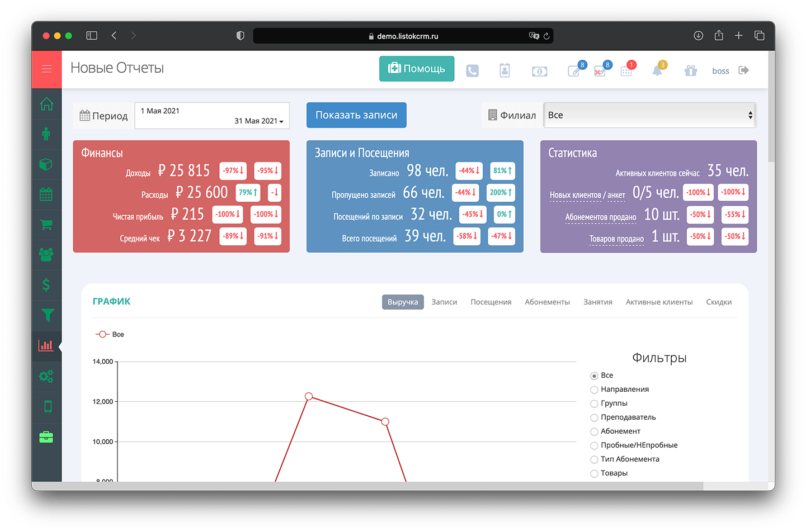Show Safari tab overview icon
This screenshot has width=806, height=532.
coord(759,36)
